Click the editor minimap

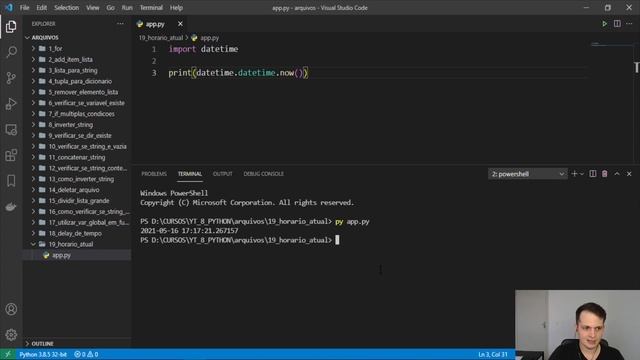click(611, 44)
